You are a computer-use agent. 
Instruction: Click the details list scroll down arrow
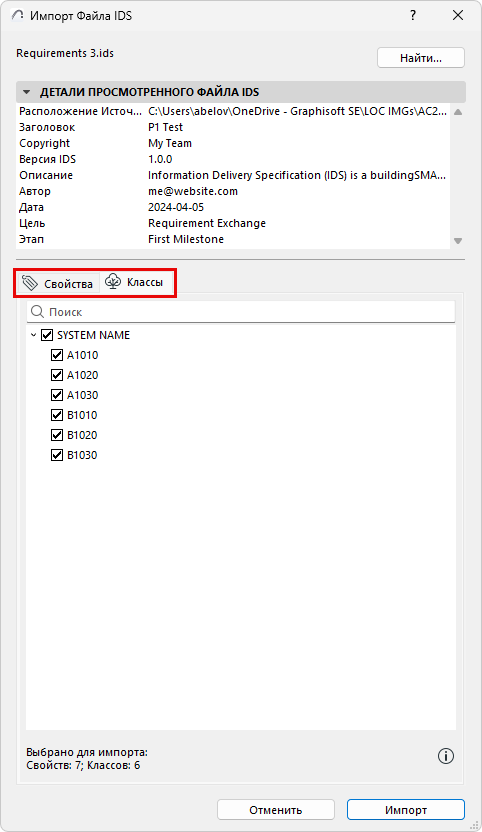458,241
